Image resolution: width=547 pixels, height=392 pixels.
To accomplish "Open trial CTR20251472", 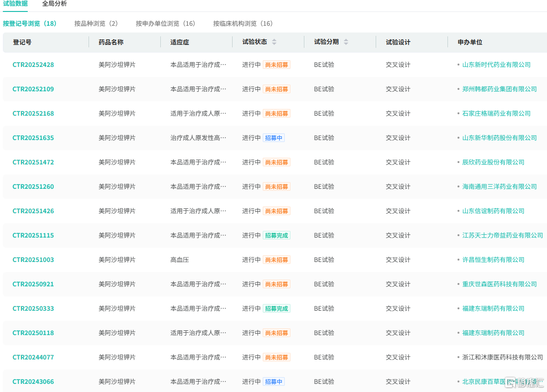I will pyautogui.click(x=33, y=163).
